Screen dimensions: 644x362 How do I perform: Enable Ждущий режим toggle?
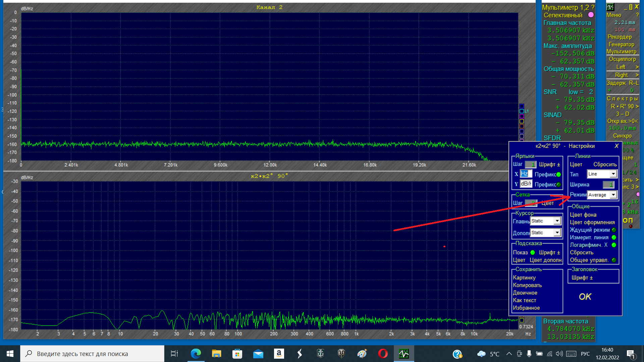tap(614, 230)
